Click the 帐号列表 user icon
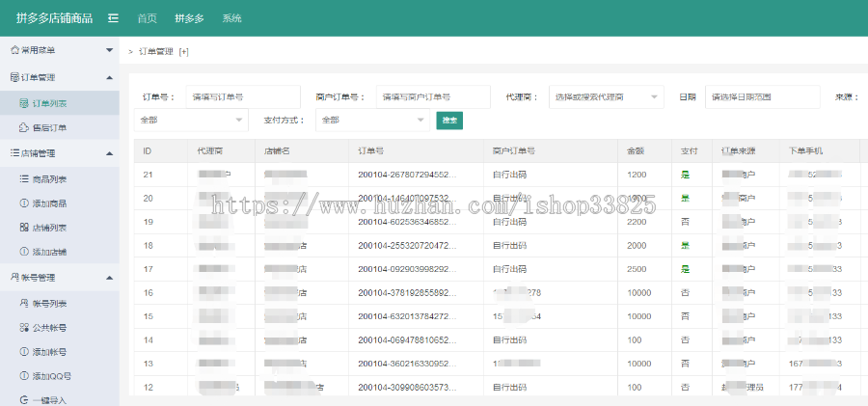This screenshot has height=406, width=868. [24, 304]
